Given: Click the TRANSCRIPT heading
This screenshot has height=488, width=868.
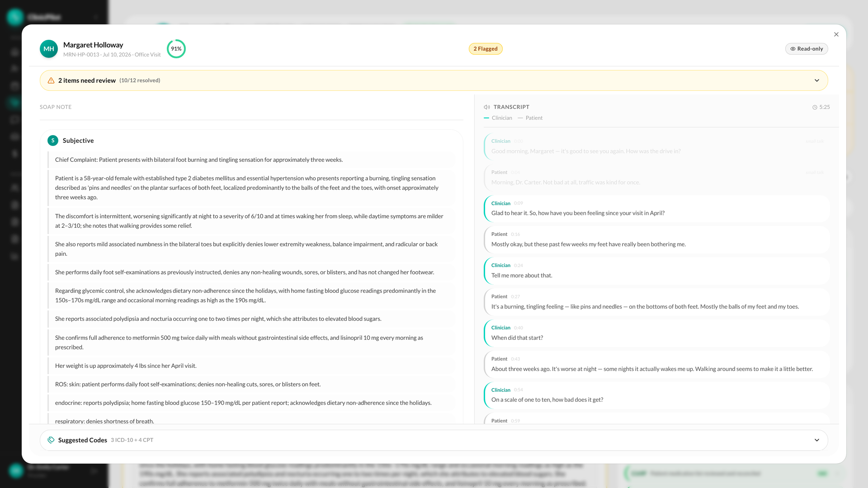Looking at the screenshot, I should pyautogui.click(x=511, y=107).
